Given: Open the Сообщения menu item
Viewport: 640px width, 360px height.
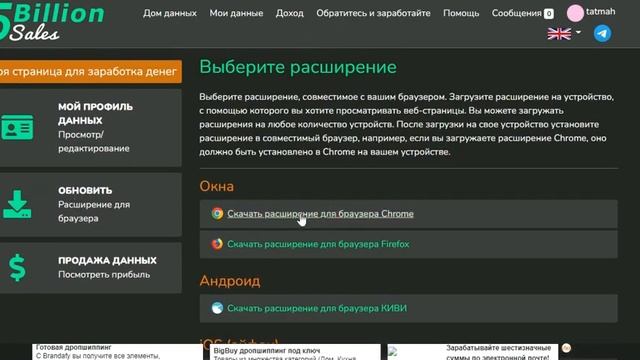Looking at the screenshot, I should click(x=516, y=13).
